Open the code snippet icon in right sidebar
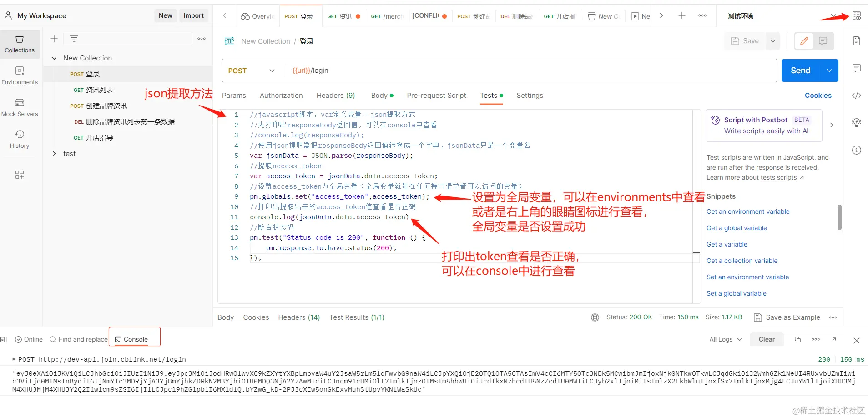868x418 pixels. coord(857,96)
